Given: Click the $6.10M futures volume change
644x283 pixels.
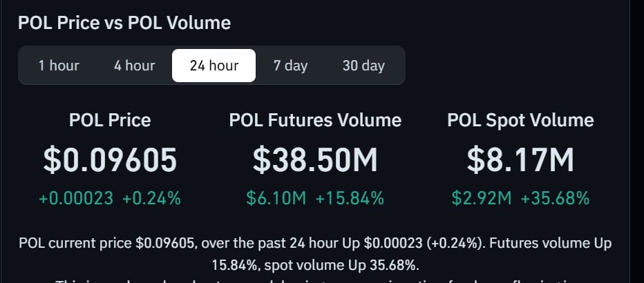Looking at the screenshot, I should tap(276, 199).
